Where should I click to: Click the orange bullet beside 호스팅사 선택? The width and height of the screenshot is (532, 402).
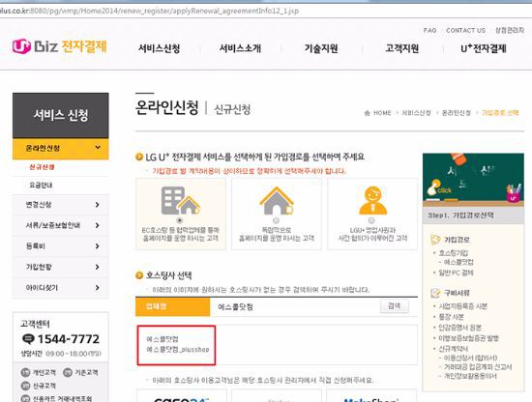coord(139,274)
